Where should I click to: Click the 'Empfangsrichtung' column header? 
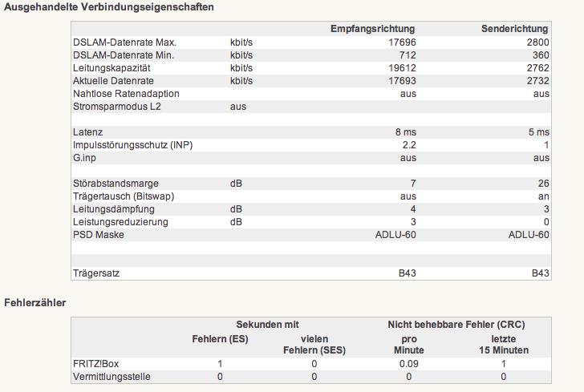pyautogui.click(x=372, y=29)
